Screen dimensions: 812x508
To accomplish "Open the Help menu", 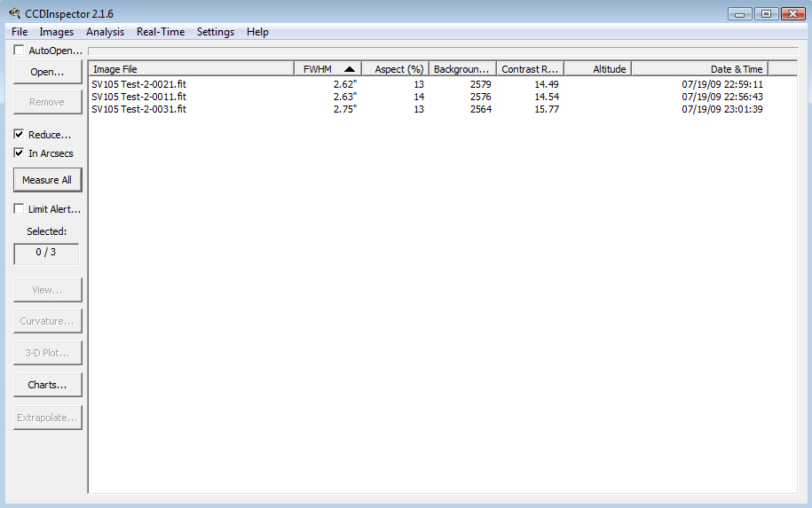I will coord(257,32).
